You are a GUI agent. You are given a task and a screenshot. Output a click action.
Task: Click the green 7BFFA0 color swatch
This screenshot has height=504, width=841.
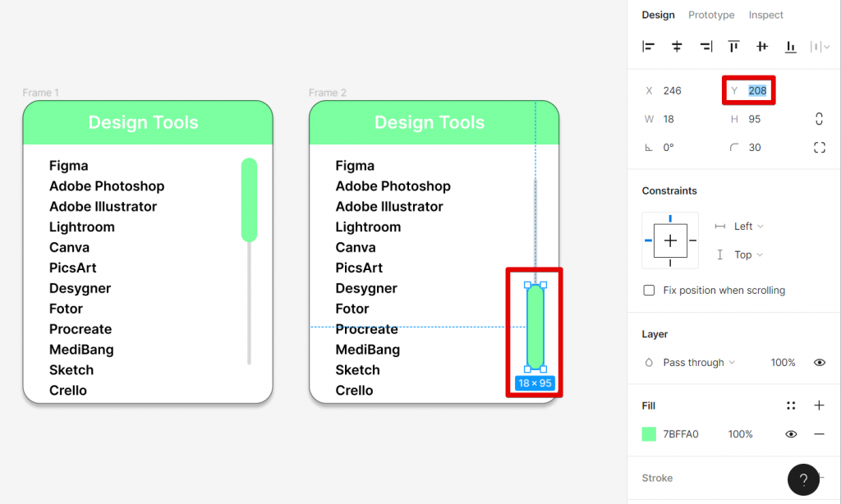649,433
